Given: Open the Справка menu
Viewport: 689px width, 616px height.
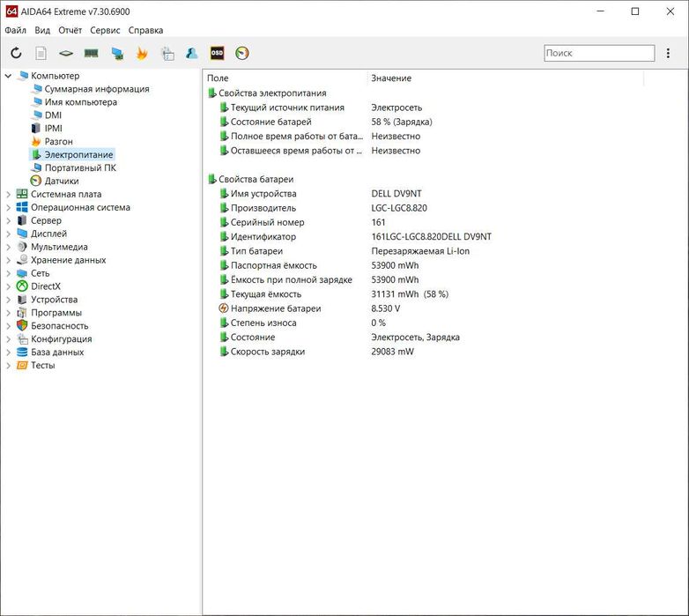Looking at the screenshot, I should pos(145,30).
